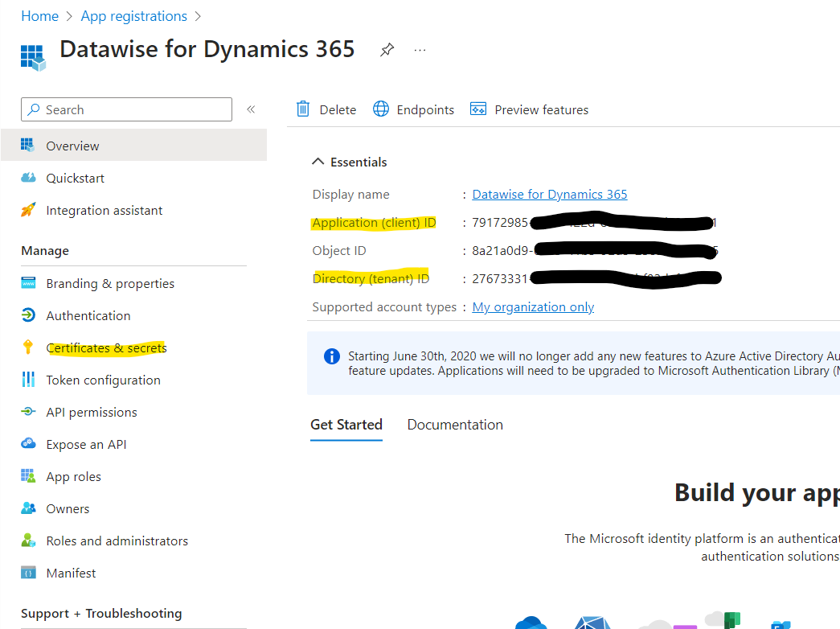Click the API permissions icon
Viewport: 840px width, 629px height.
[x=28, y=411]
